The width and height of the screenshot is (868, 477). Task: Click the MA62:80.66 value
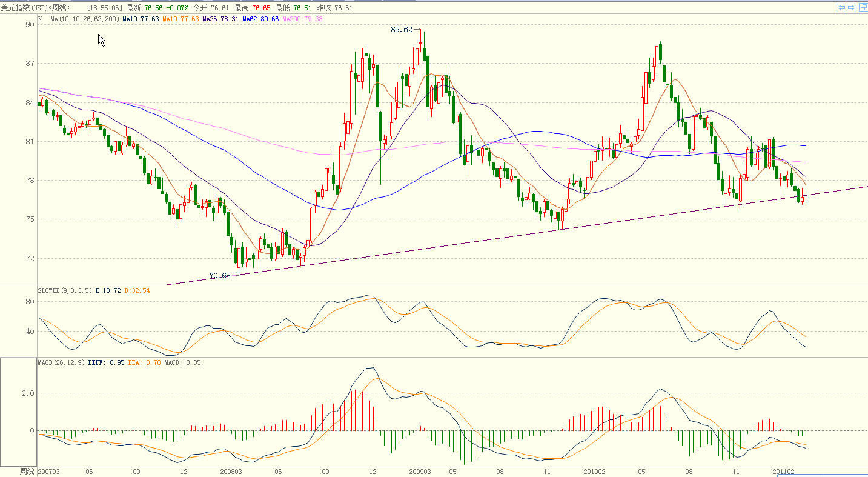click(x=260, y=19)
